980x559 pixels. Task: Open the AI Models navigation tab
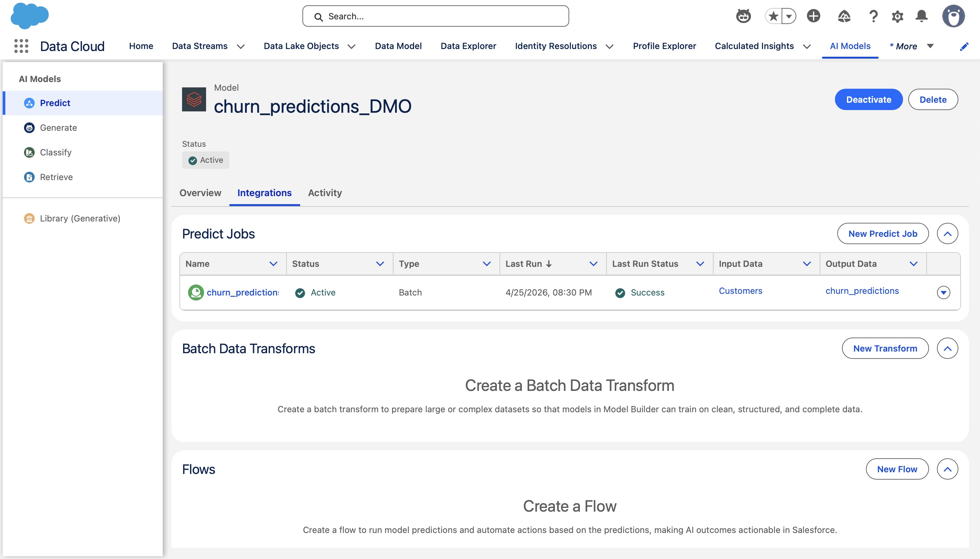click(850, 46)
